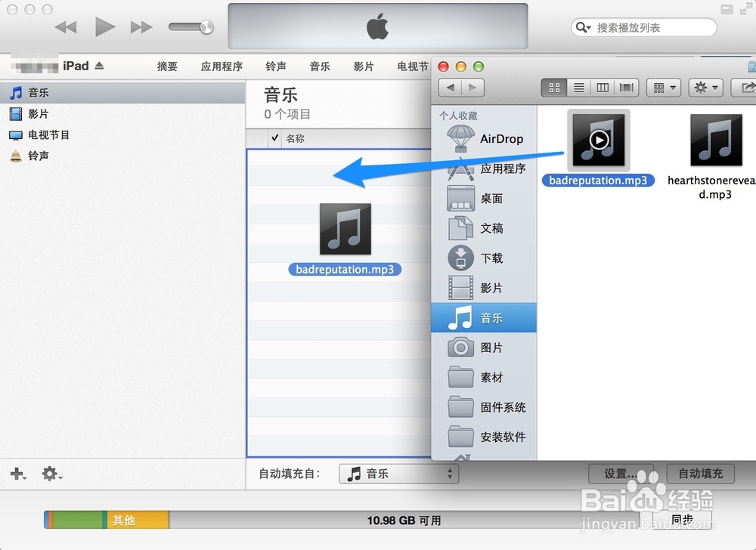Click the add playlist plus icon
756x550 pixels.
click(x=15, y=474)
